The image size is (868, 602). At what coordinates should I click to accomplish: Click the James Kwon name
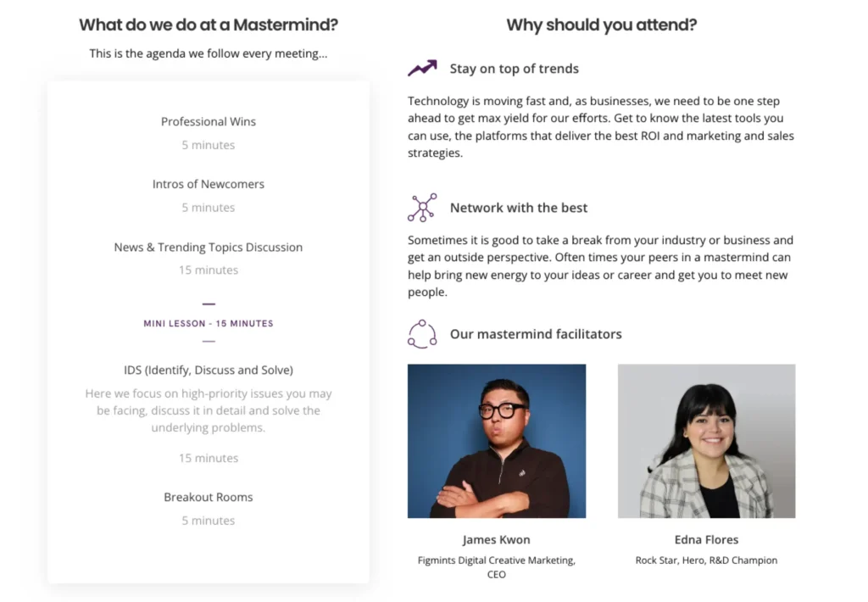[x=497, y=540]
